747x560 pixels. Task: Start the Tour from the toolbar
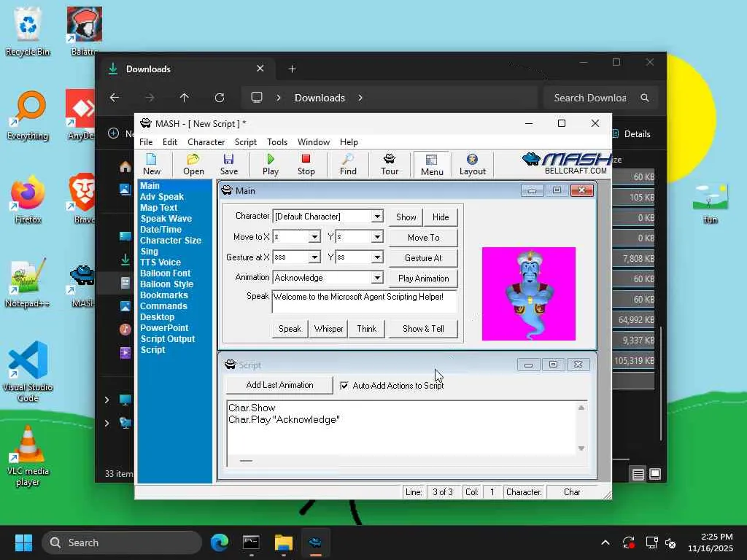390,164
